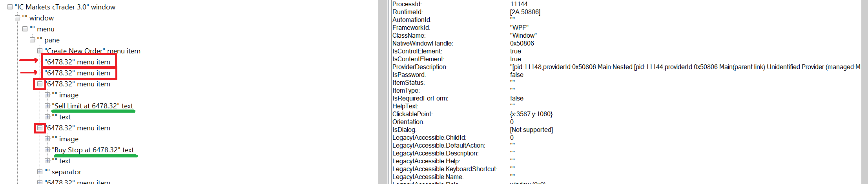Collapse menu item containing Buy Stop text
Image resolution: width=868 pixels, height=190 pixels.
pos(40,128)
